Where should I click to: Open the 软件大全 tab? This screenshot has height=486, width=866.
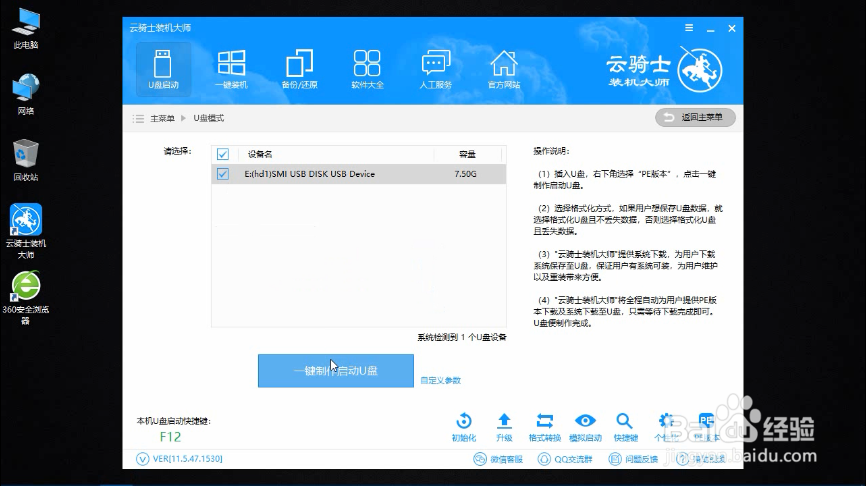pyautogui.click(x=367, y=69)
